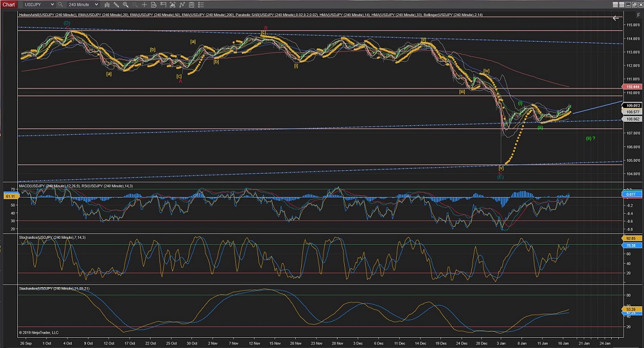Click the "(ii) ?" green annotation
Image resolution: width=644 pixels, height=348 pixels.
click(x=590, y=138)
